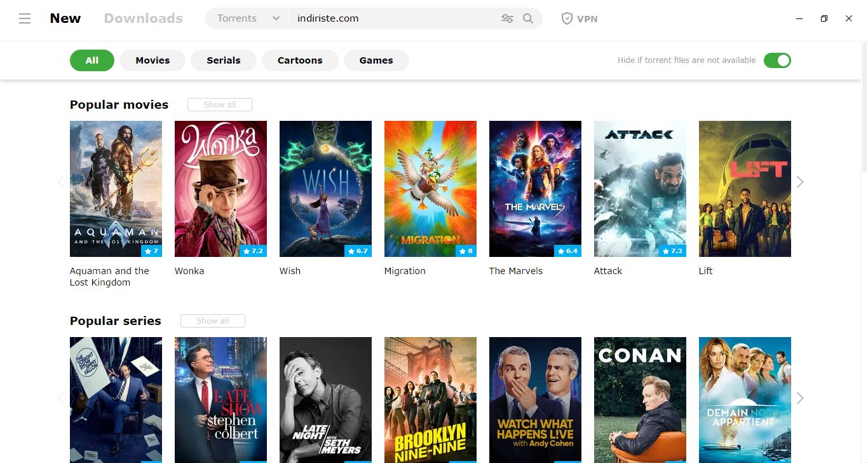Click the 8 rating badge on Migration
This screenshot has height=463, width=868.
pos(466,251)
